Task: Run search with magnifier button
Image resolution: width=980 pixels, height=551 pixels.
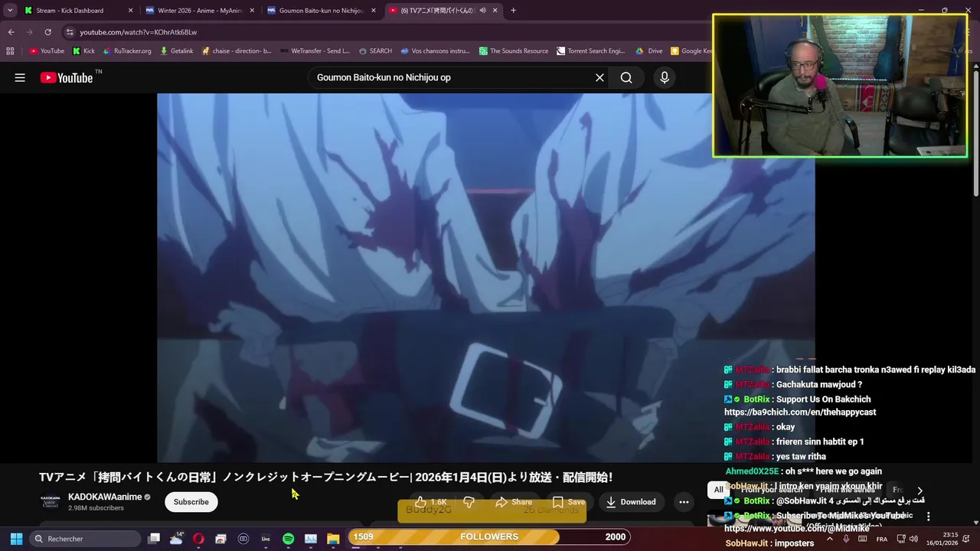Action: coord(626,77)
